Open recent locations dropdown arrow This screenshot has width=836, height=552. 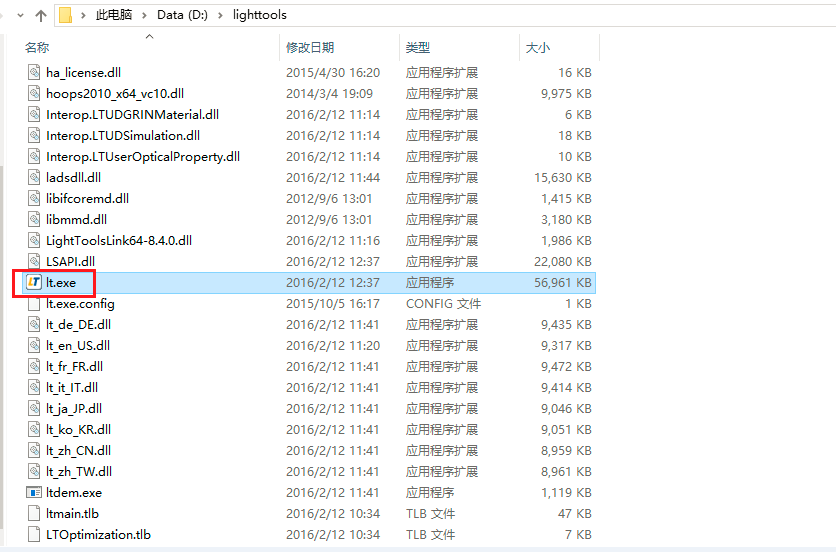coord(20,15)
